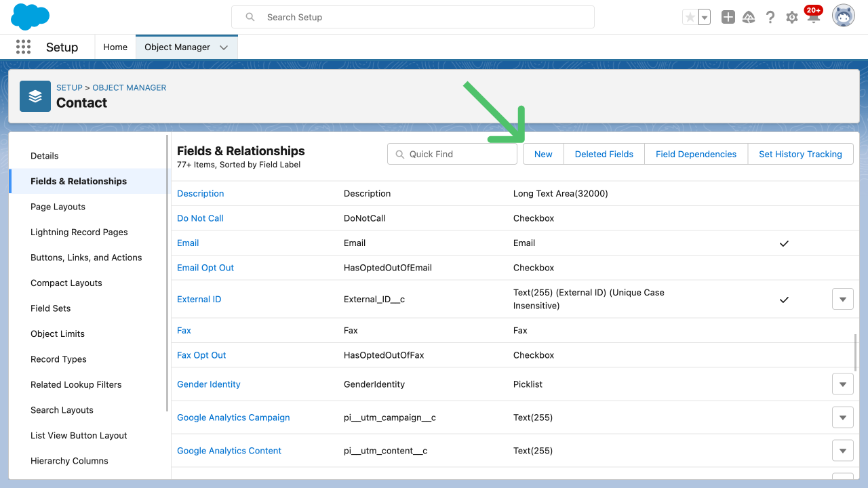Open the App Launcher grid icon
868x488 pixels.
point(23,47)
